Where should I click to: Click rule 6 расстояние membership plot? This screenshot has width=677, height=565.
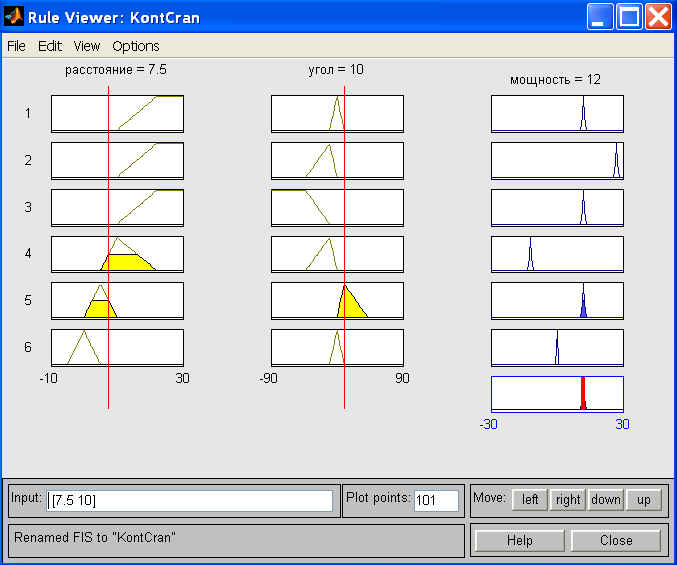(x=117, y=348)
